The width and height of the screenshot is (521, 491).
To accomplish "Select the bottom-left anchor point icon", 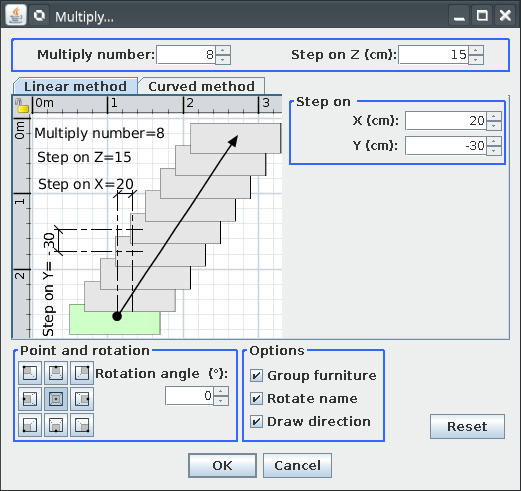I will 30,425.
